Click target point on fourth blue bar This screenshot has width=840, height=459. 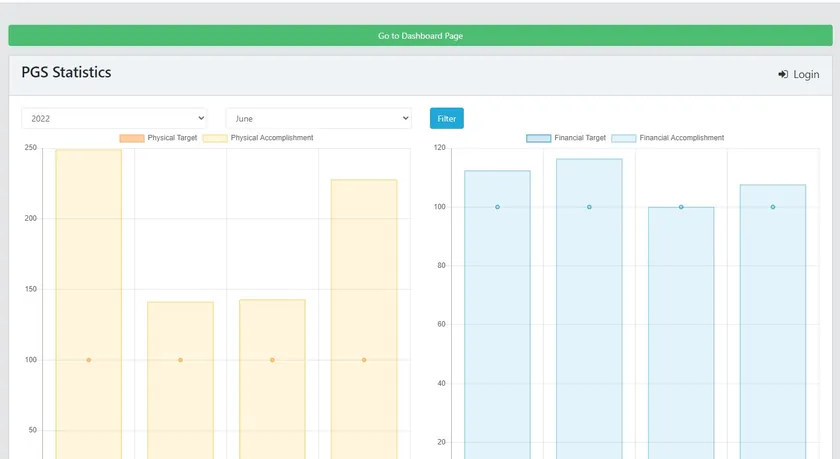pyautogui.click(x=773, y=207)
